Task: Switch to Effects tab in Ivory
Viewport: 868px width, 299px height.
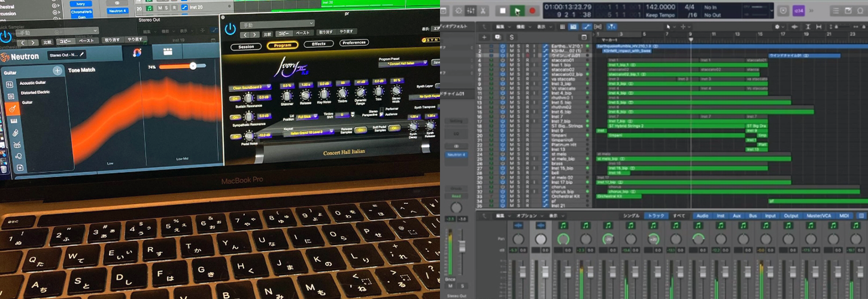Action: click(x=318, y=44)
